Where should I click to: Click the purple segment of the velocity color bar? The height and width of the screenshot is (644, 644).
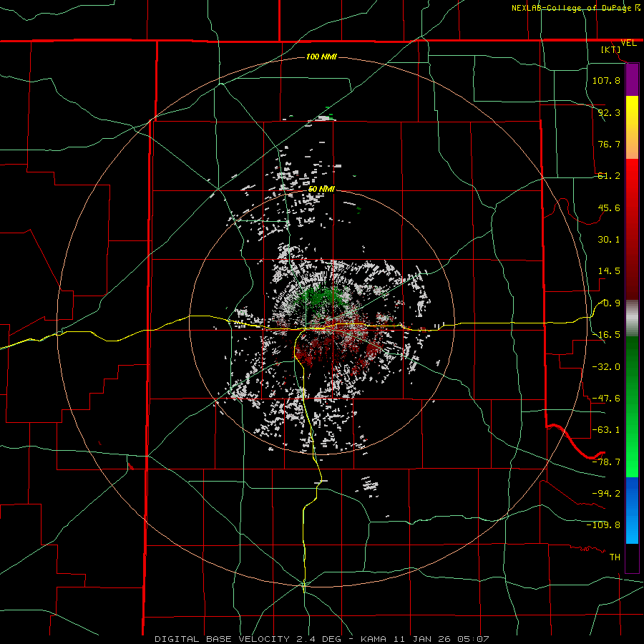[632, 80]
